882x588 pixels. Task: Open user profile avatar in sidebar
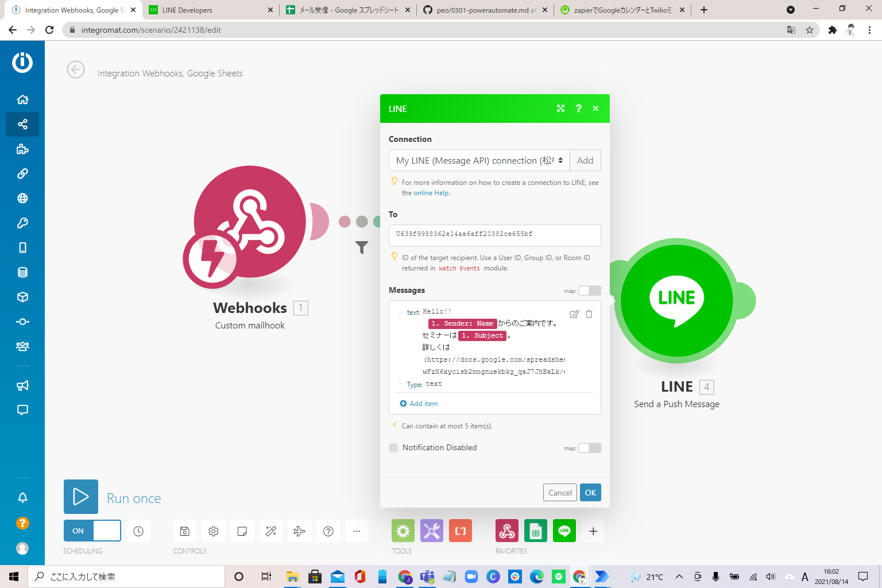coord(22,548)
